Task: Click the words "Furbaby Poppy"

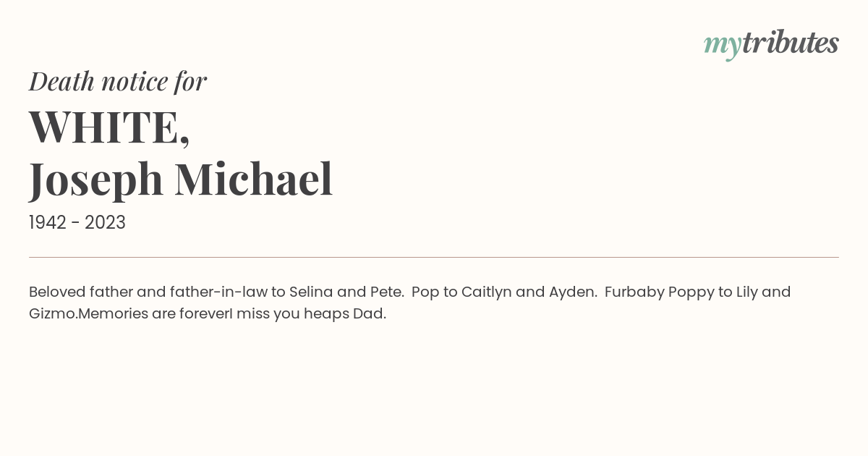Action: [659, 292]
